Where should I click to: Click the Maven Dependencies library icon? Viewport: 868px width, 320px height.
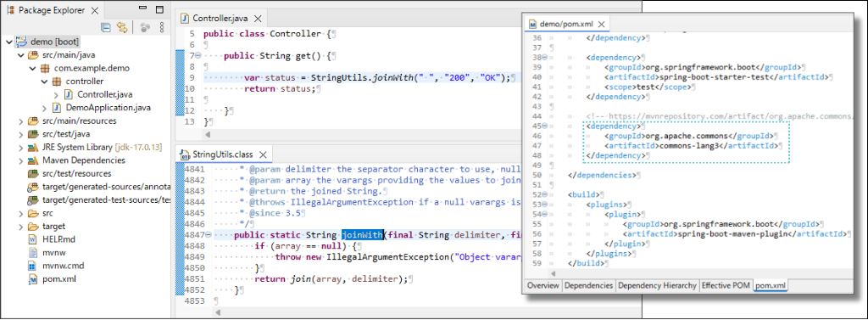[x=33, y=160]
